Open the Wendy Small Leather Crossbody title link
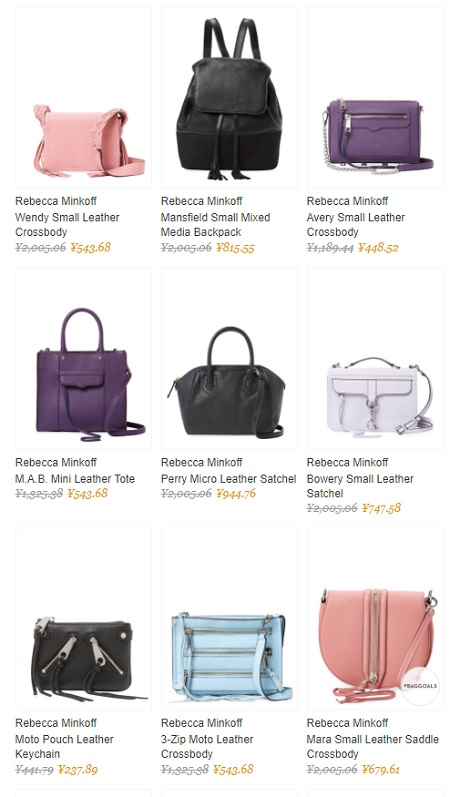This screenshot has width=450, height=797. point(67,225)
